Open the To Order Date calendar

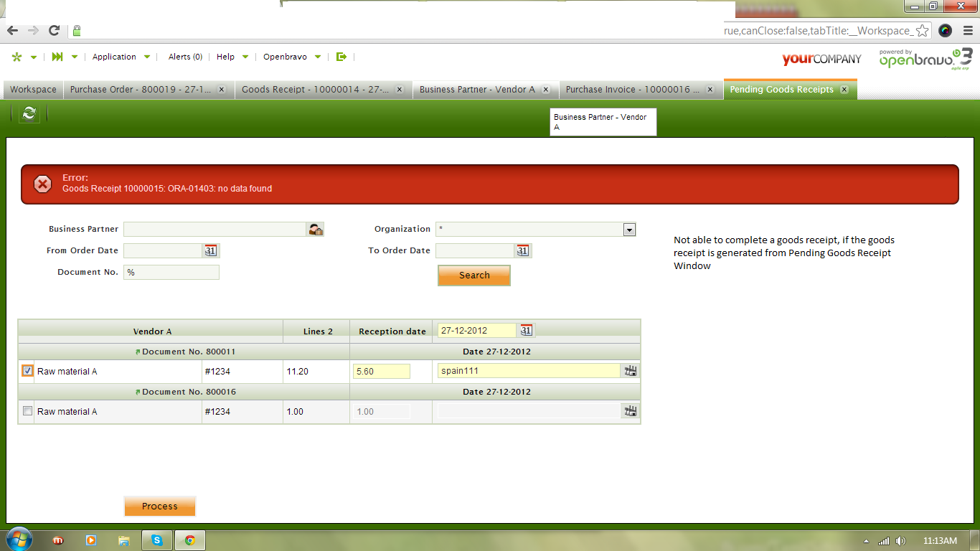click(523, 250)
